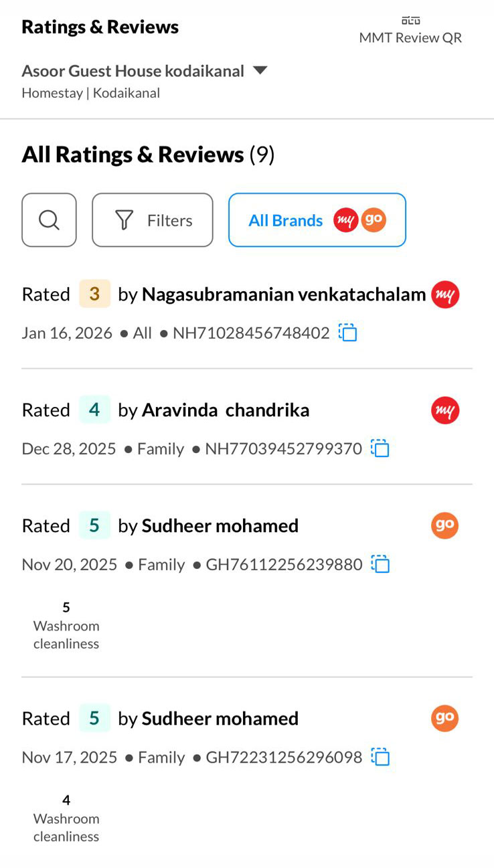Copy booking ID GH76112256239880
The width and height of the screenshot is (494, 868).
click(x=380, y=564)
